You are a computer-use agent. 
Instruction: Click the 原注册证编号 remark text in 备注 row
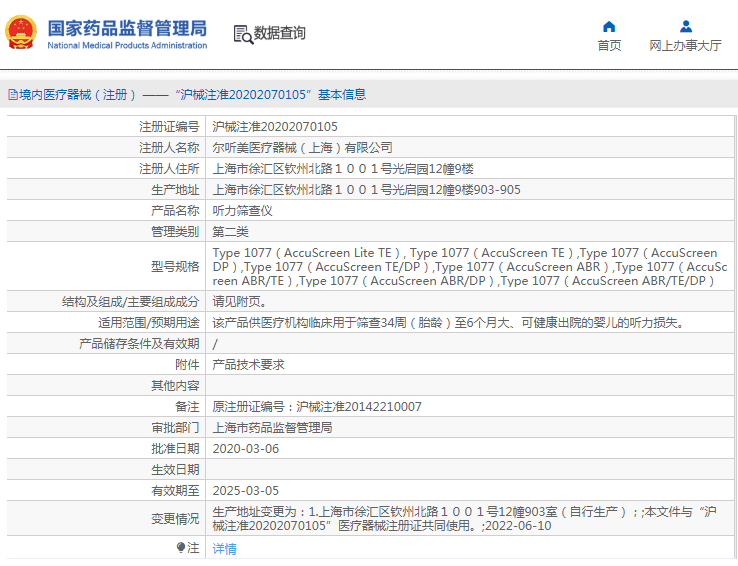(317, 407)
